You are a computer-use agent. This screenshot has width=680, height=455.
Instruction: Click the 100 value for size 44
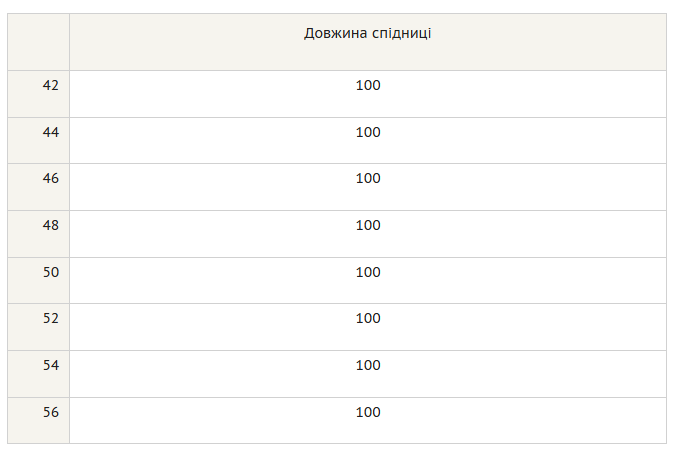click(x=368, y=132)
